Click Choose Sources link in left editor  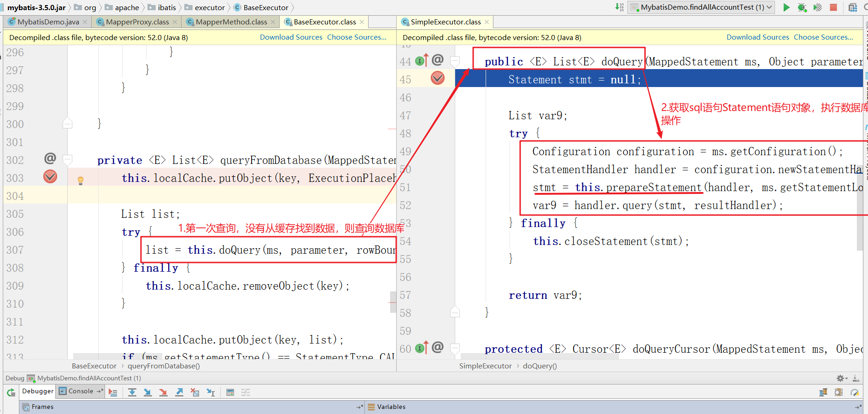357,37
